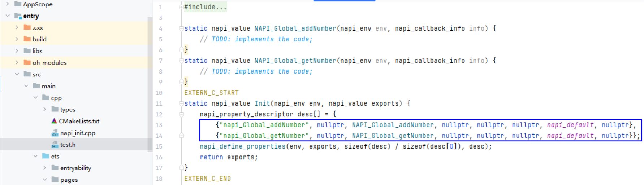Collapse the src folder arrow
Screen dimensions: 644x185
coord(17,74)
